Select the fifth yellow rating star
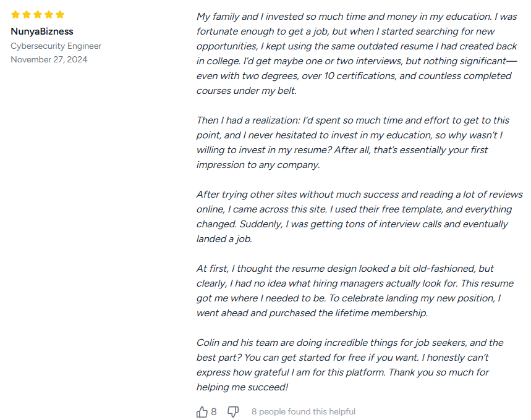 60,15
